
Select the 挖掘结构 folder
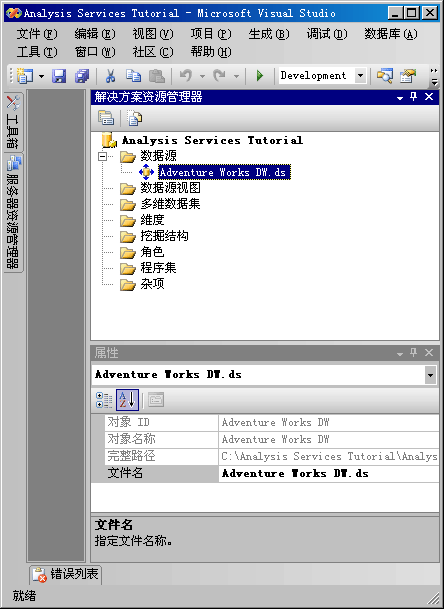pos(164,236)
